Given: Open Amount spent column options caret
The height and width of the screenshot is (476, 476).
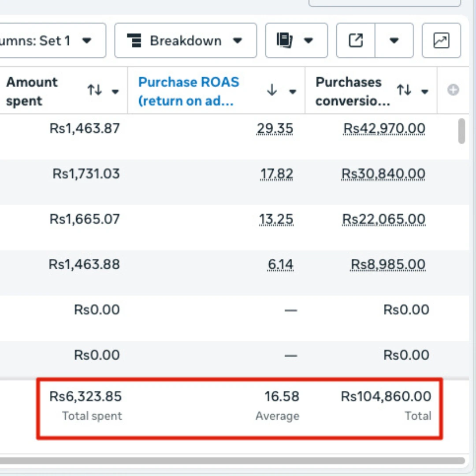Looking at the screenshot, I should (115, 92).
